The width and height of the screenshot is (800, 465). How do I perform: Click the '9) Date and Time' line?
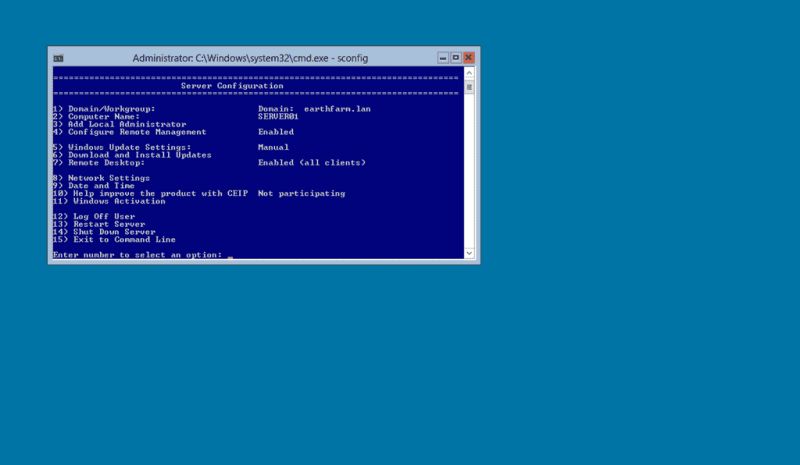(94, 185)
